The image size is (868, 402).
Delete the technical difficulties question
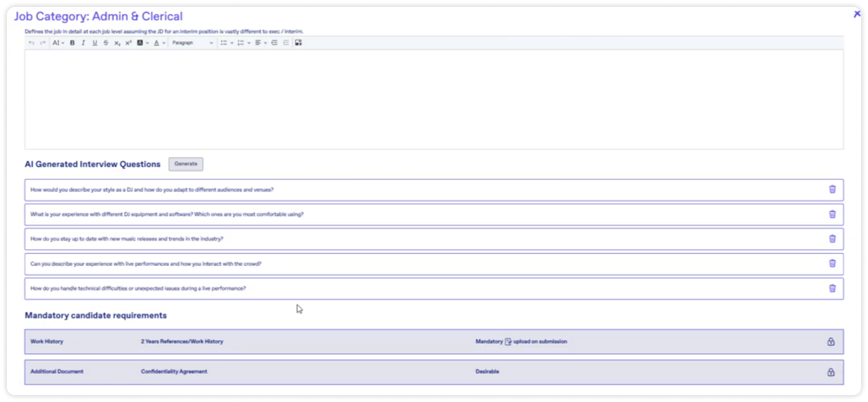tap(832, 288)
